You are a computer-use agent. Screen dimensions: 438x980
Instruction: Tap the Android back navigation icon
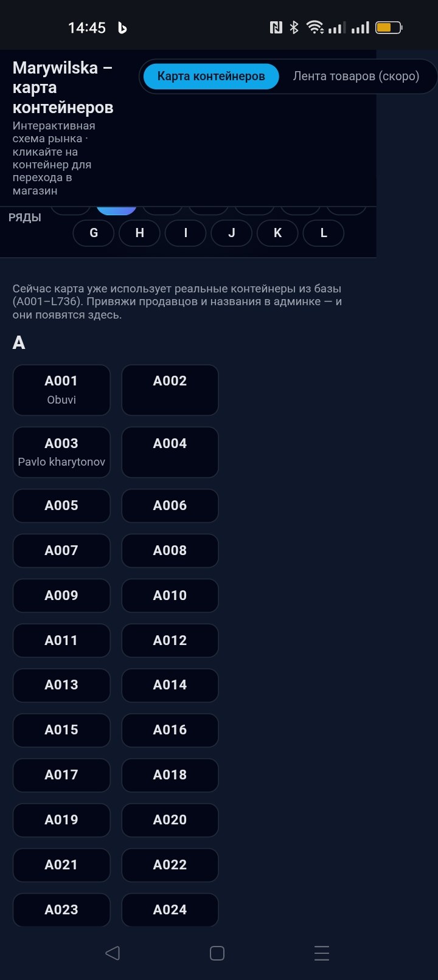[x=113, y=953]
